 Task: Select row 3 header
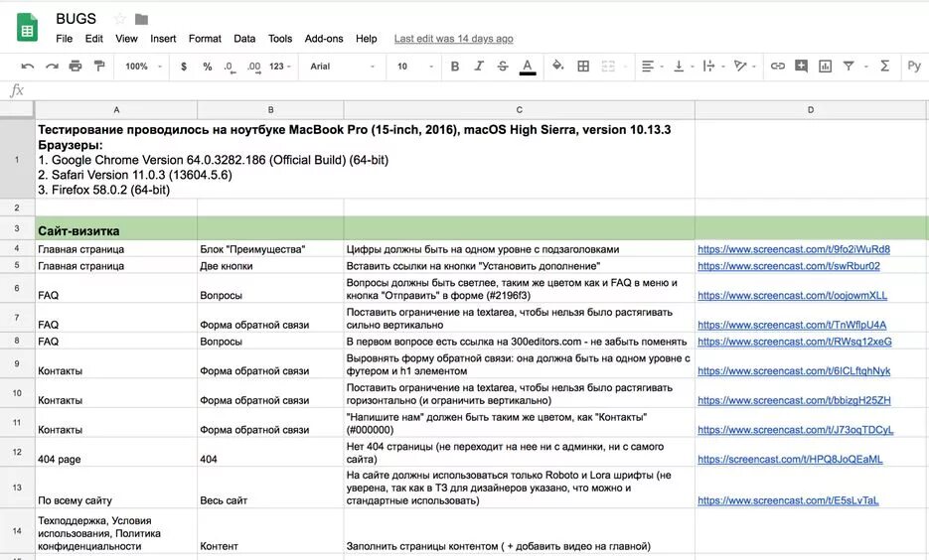17,228
